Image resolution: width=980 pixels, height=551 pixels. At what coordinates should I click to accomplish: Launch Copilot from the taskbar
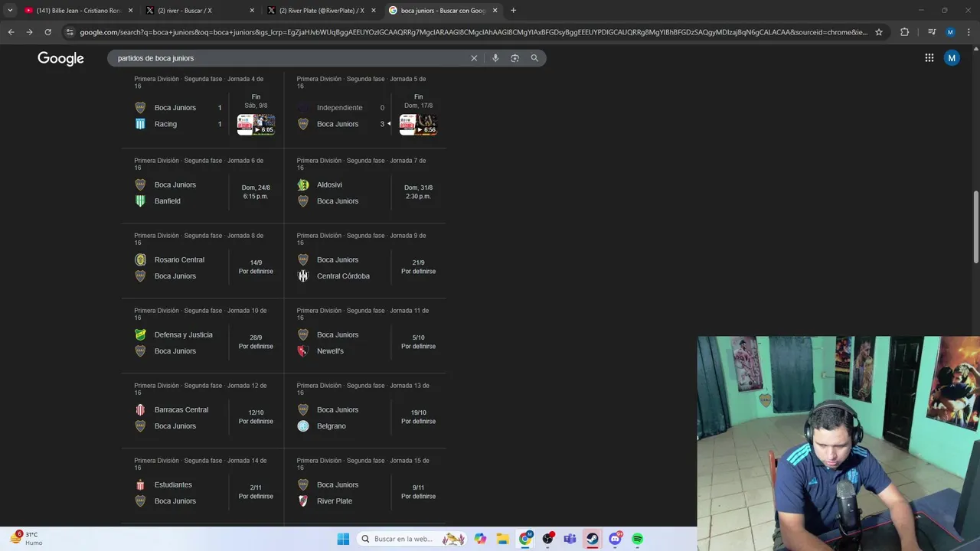(480, 539)
